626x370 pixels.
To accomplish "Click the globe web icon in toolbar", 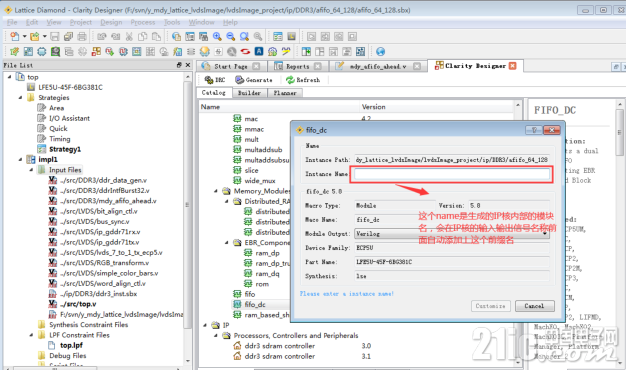I will [x=380, y=51].
